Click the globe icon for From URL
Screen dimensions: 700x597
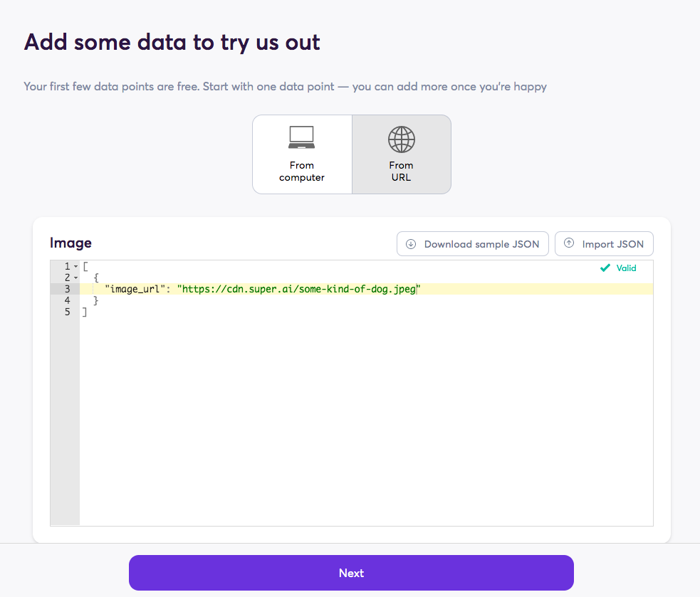tap(402, 139)
